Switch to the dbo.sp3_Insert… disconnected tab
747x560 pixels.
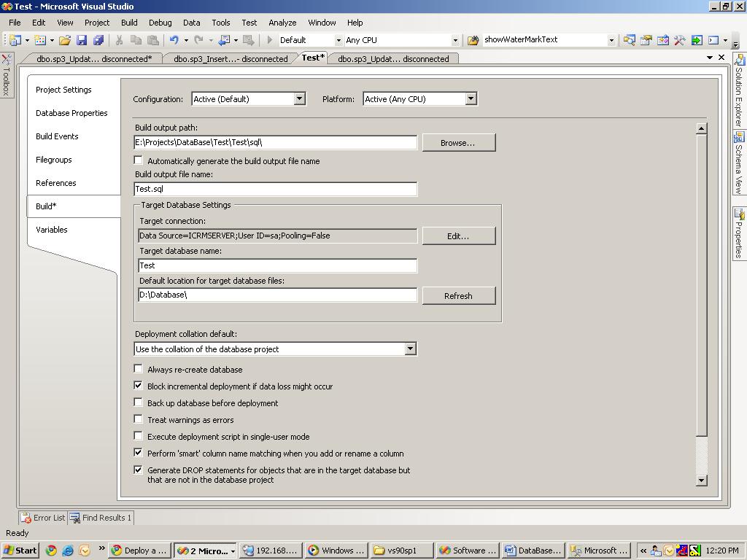pos(231,58)
